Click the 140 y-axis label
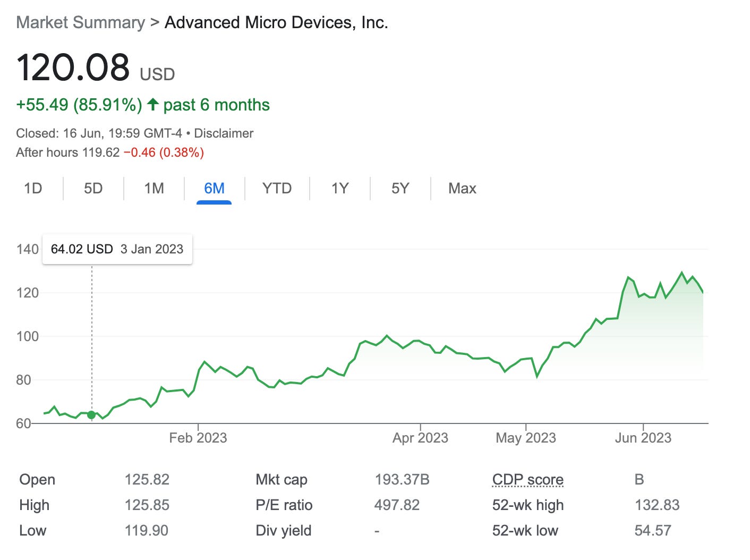Viewport: 750px width, 560px height. tap(28, 249)
